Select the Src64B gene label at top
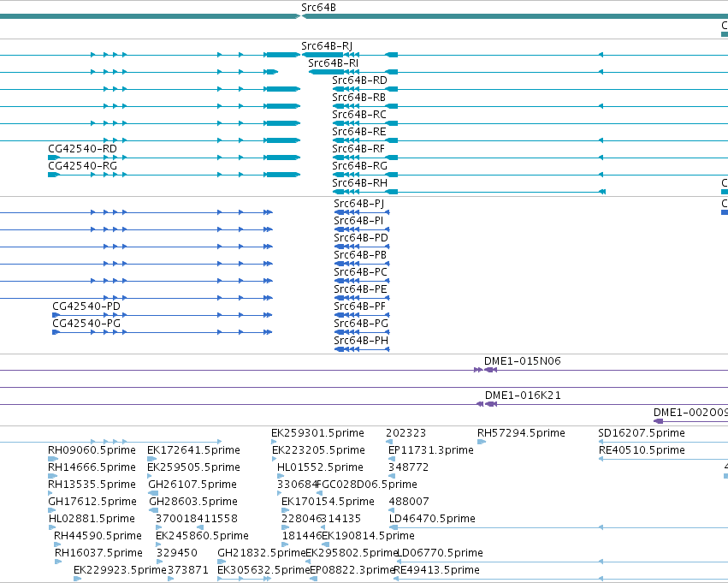The image size is (728, 583). click(318, 8)
